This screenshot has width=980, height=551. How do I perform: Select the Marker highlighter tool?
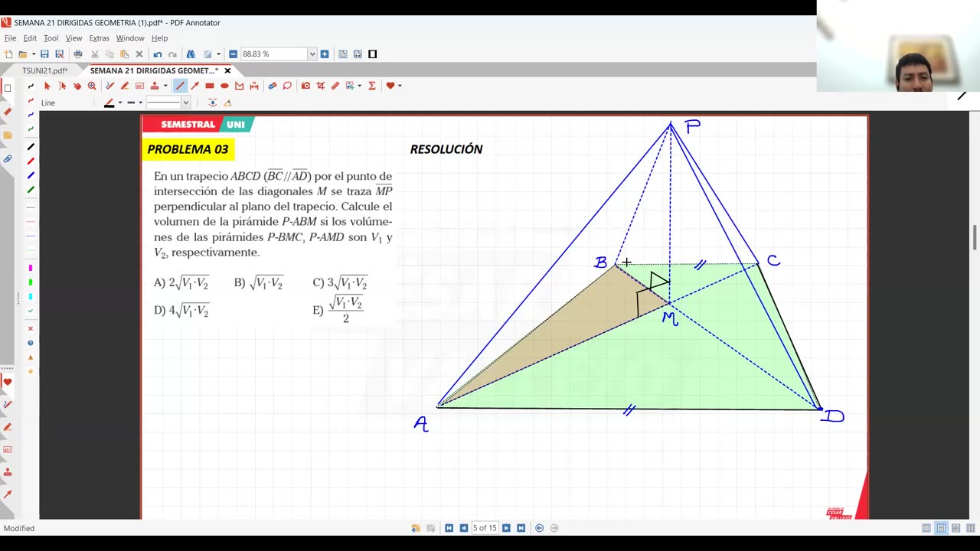125,86
